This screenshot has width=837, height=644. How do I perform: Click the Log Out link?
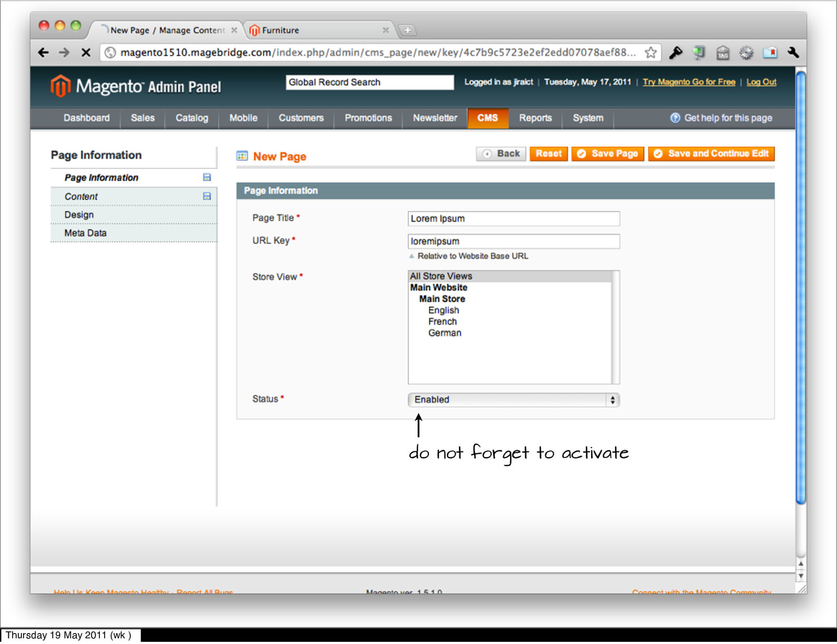tap(761, 82)
